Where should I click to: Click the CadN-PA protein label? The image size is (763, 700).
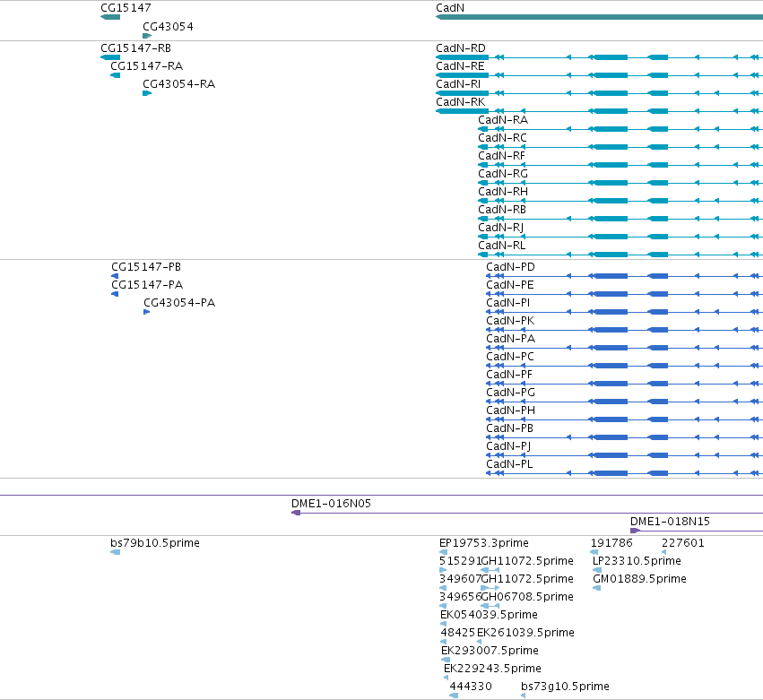(x=510, y=339)
